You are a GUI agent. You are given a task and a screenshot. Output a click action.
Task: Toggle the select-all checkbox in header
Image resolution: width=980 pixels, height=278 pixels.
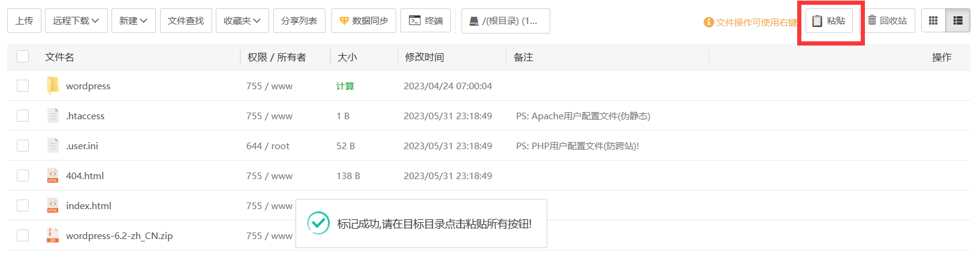tap(23, 57)
